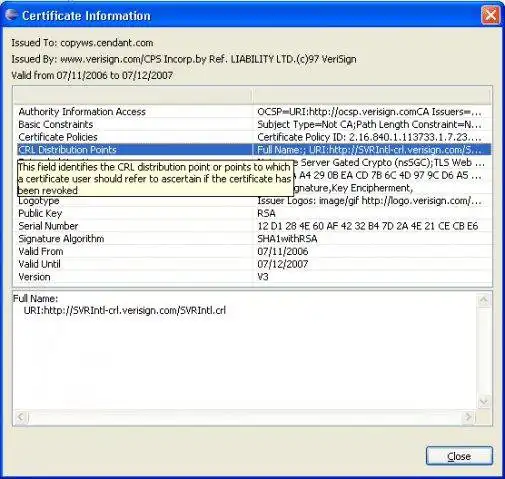
Task: Select the Logotype row
Action: click(x=253, y=201)
